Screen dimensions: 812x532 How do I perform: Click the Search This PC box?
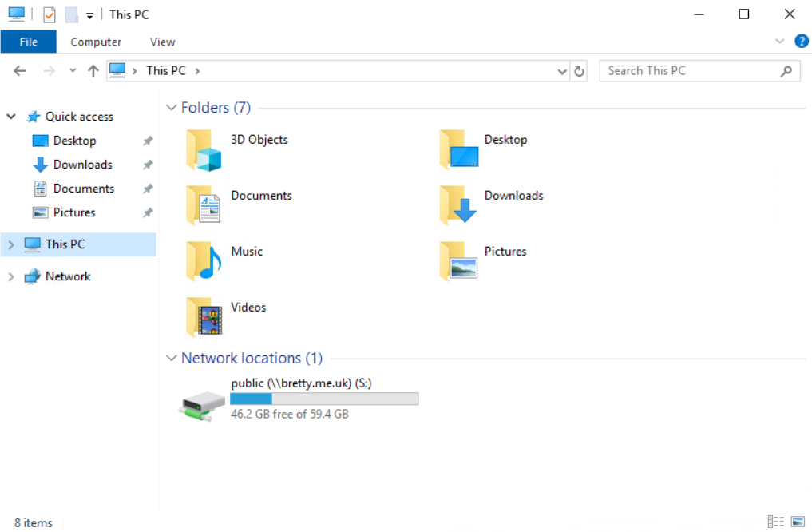tap(691, 71)
